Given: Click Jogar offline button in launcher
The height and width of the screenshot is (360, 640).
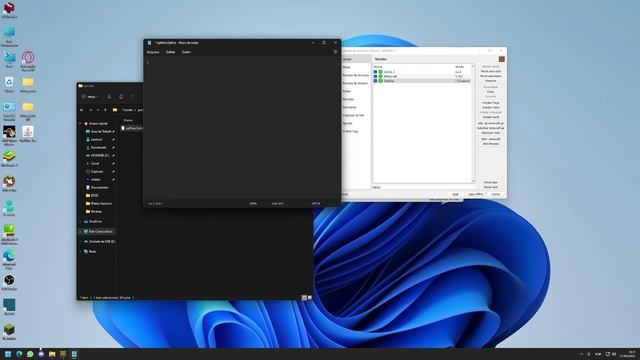Looking at the screenshot, I should (476, 194).
